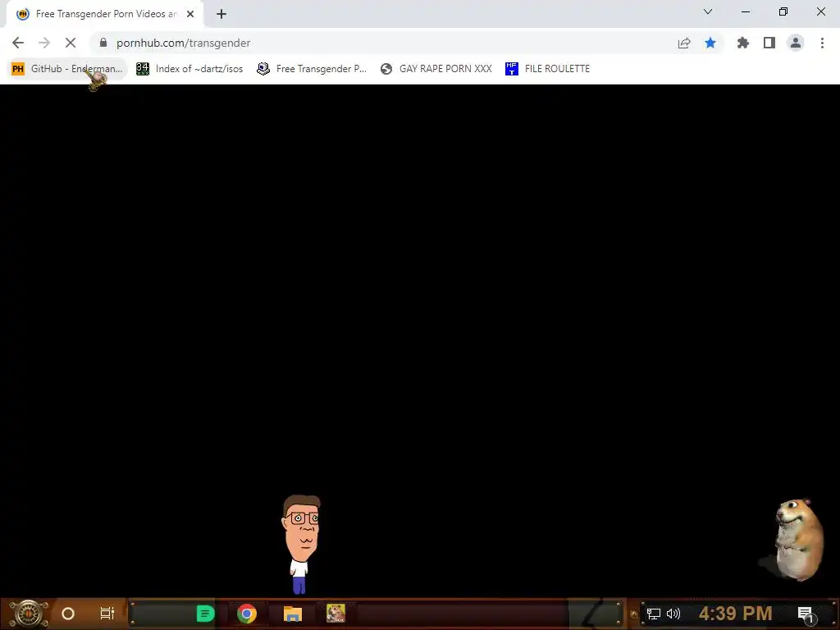Share this page using the share icon
The width and height of the screenshot is (840, 630).
click(x=684, y=43)
